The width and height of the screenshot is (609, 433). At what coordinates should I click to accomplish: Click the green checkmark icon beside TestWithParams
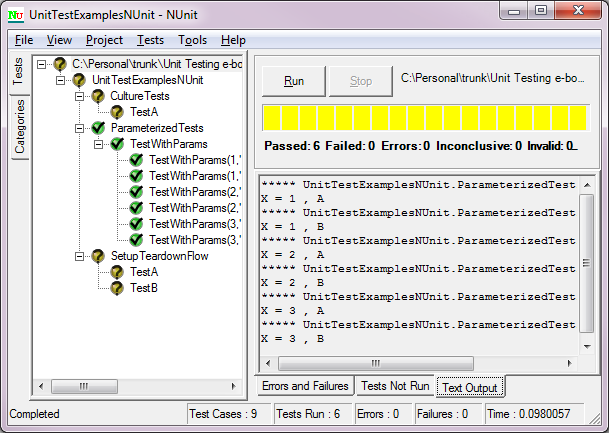pyautogui.click(x=117, y=144)
